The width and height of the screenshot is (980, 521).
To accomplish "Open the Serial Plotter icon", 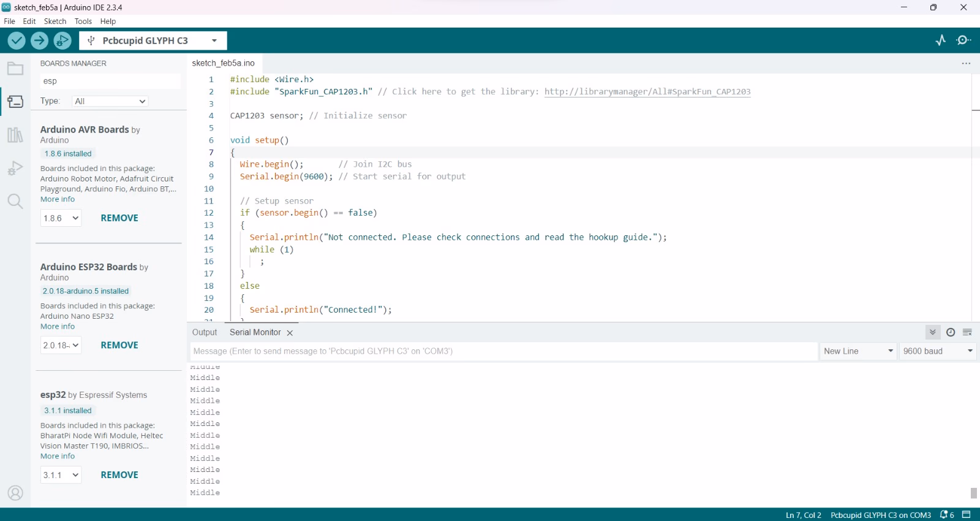I will (x=941, y=40).
